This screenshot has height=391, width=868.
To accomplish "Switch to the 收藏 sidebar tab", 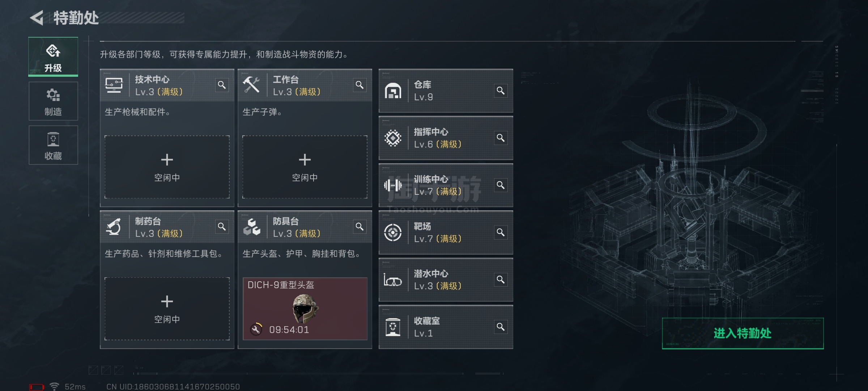I will coord(53,145).
